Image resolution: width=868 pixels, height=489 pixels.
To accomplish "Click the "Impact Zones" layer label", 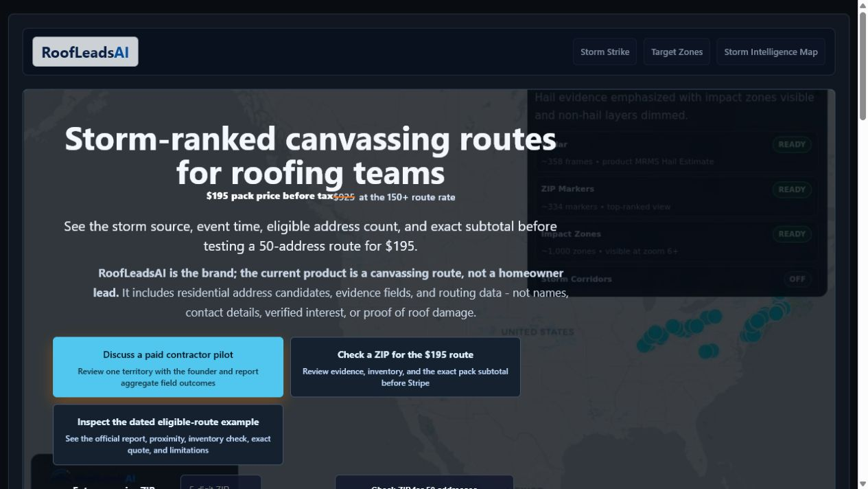I will 571,234.
